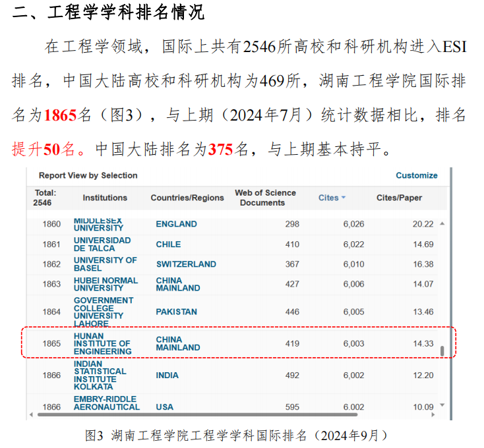Click the Institutions column header
Screen dimensions: 484x448
[x=105, y=198]
